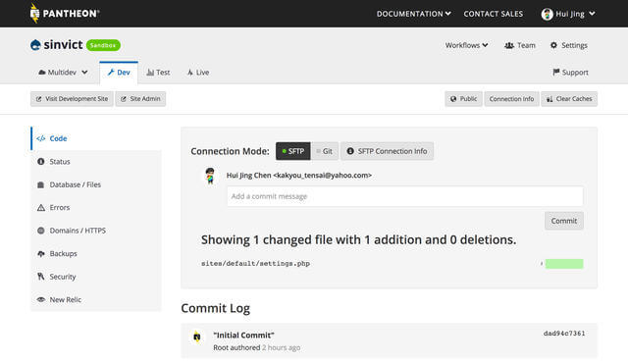
Task: Click the Test chart icon
Action: coord(150,72)
